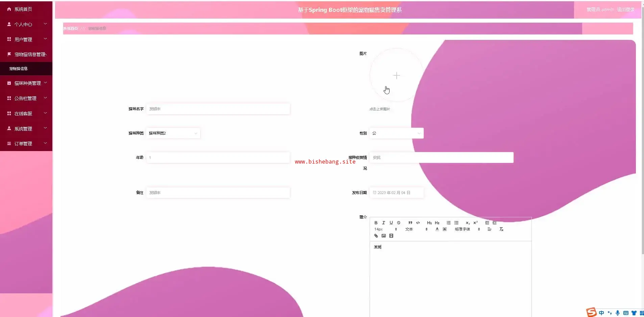Apply Heading 1 style
644x317 pixels.
(x=429, y=223)
